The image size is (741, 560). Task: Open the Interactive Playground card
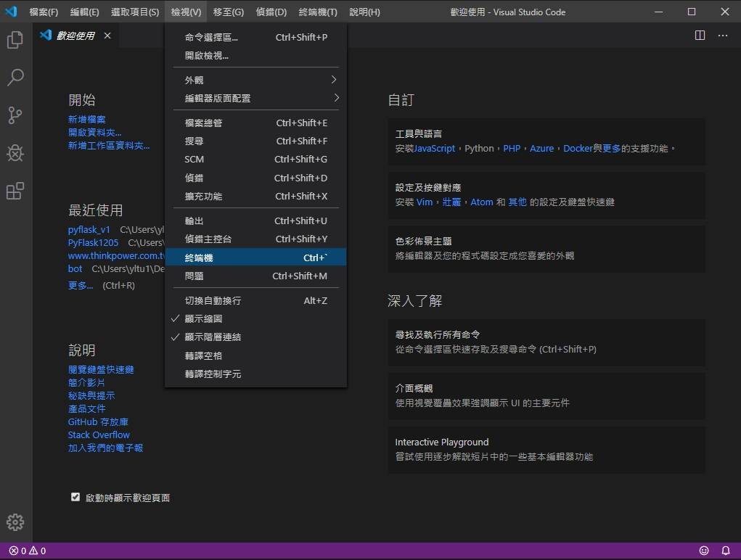coord(546,450)
